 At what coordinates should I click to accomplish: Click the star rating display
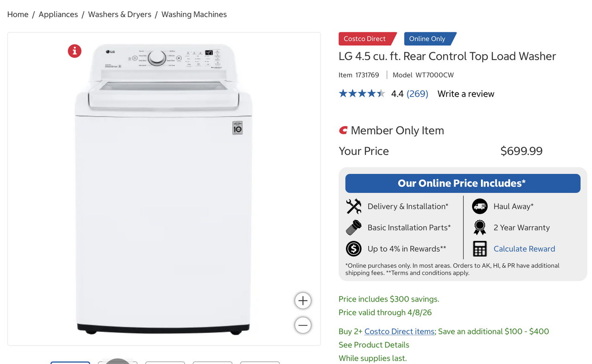point(362,94)
